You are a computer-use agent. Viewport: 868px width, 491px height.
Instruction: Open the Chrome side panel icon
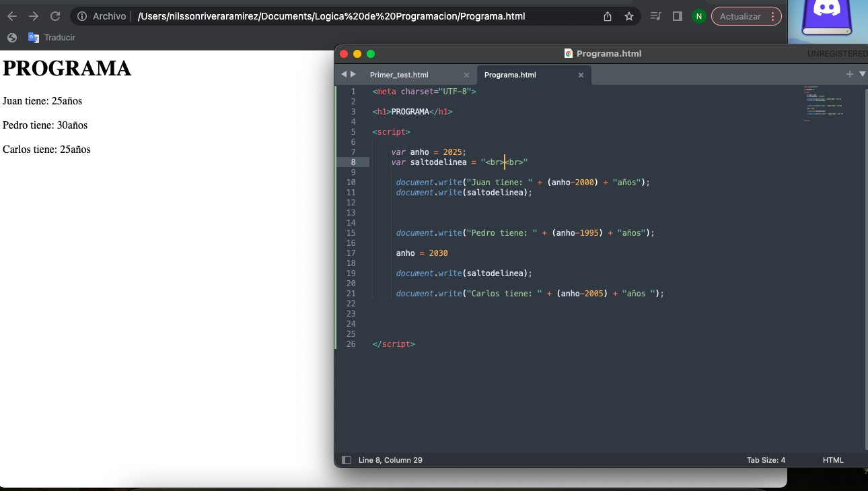tap(678, 16)
